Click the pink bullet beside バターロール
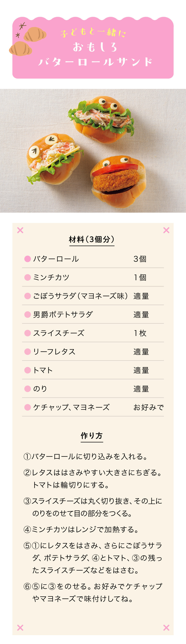 [x=27, y=259]
